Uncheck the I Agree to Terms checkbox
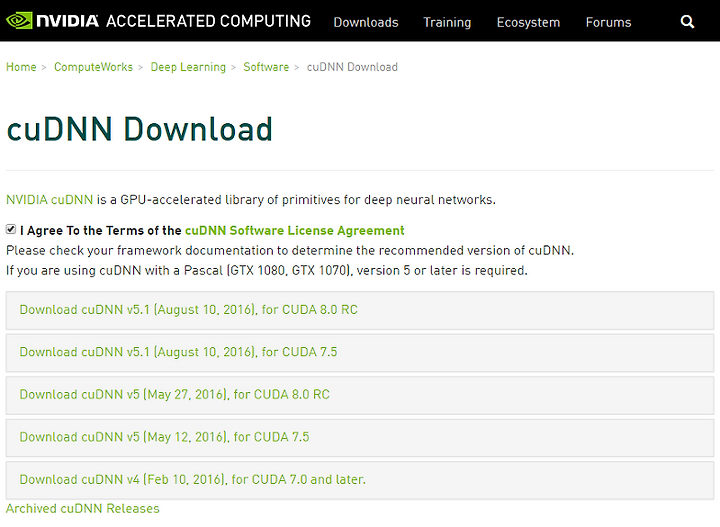 pyautogui.click(x=11, y=230)
